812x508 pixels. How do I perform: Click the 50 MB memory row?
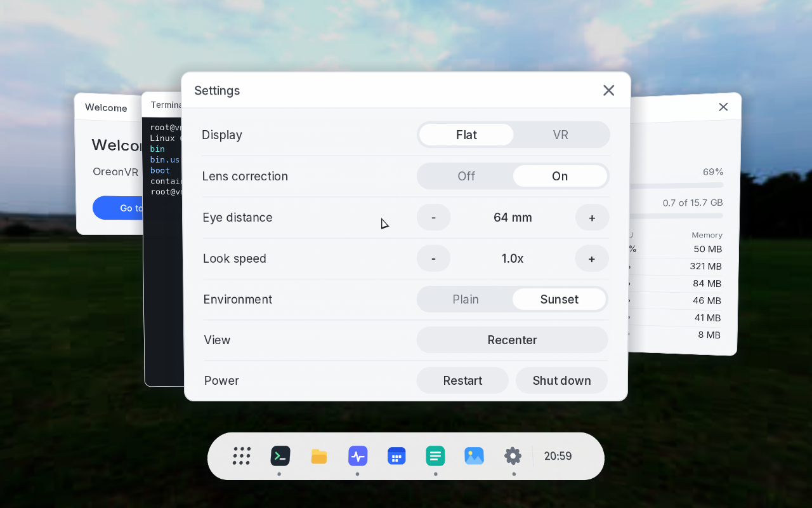click(676, 249)
